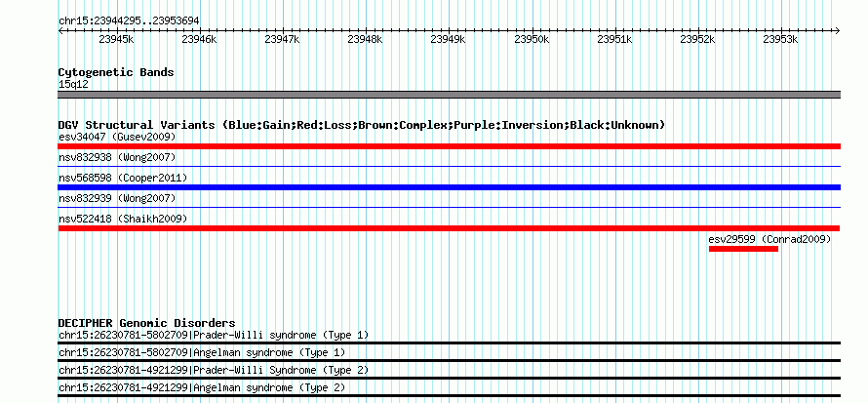Select the gray 15q12 cytogenetic band bar
The height and width of the screenshot is (403, 868).
pos(449,95)
